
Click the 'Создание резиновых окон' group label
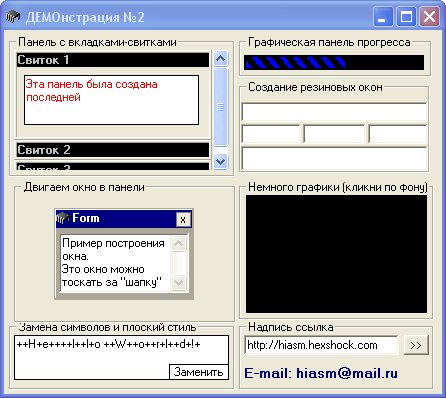point(315,87)
